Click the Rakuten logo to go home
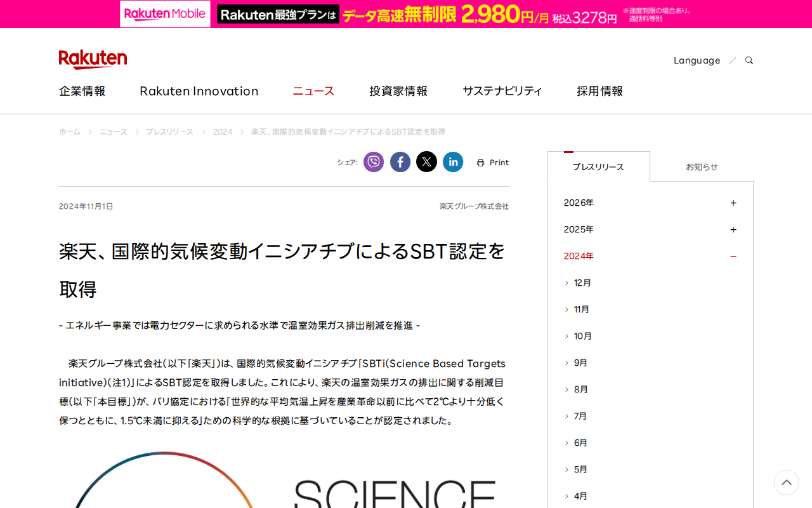 93,58
